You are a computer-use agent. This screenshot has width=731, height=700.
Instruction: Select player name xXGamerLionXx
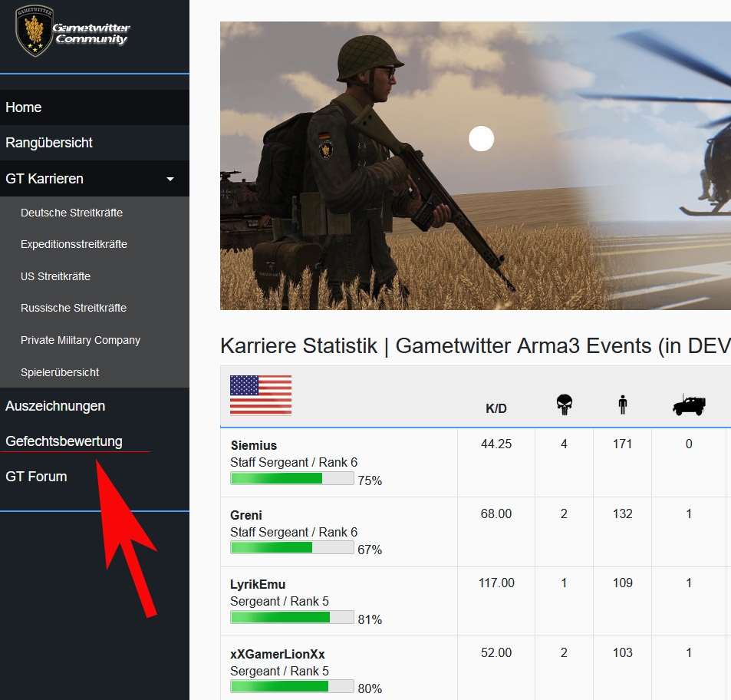[x=278, y=654]
